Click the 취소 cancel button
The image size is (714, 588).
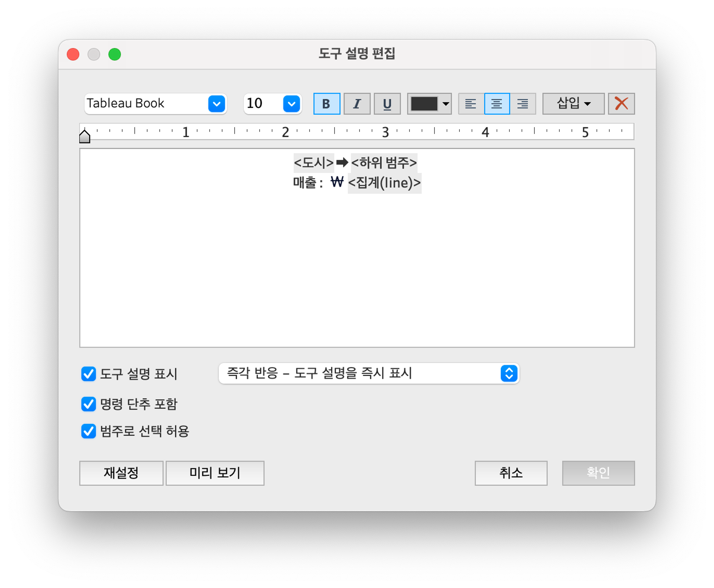tap(511, 473)
